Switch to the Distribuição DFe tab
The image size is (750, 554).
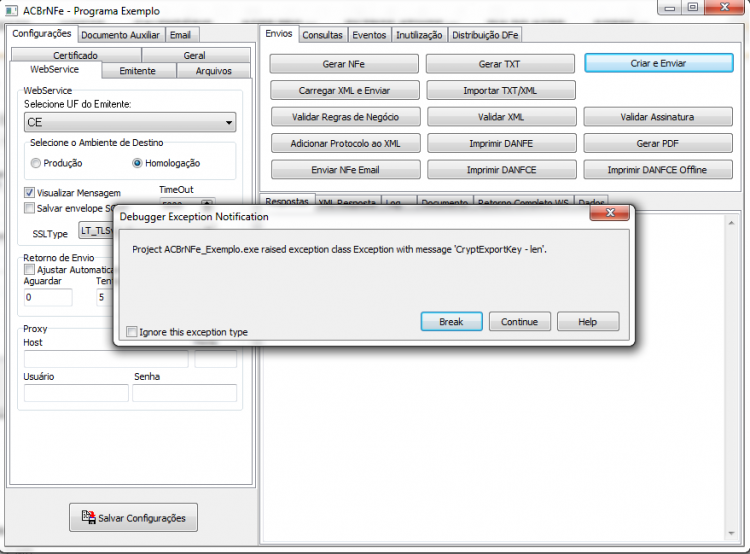click(485, 35)
